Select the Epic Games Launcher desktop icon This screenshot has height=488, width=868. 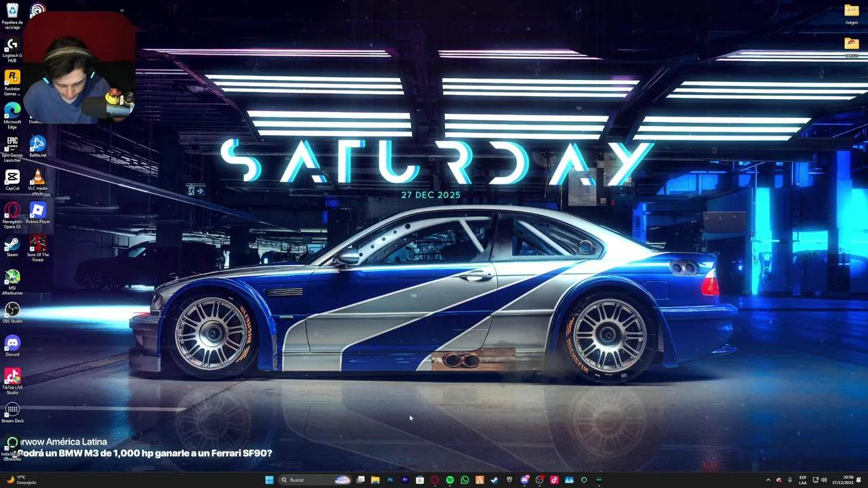(12, 149)
